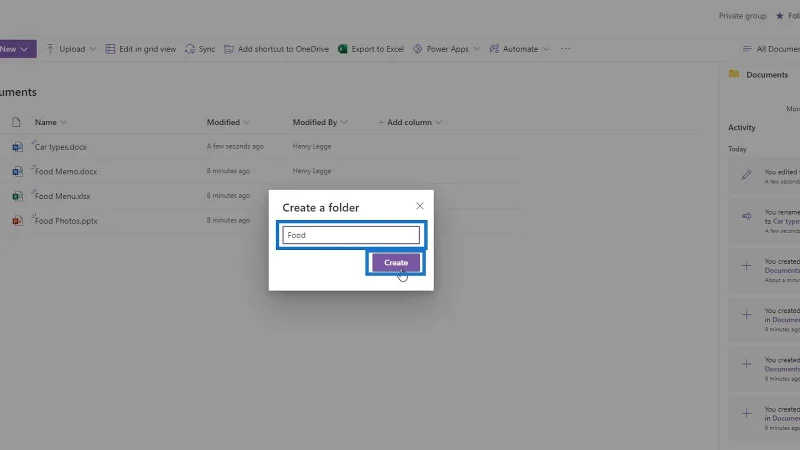This screenshot has height=450, width=800.
Task: Open the Food Menu.xlsx file
Action: pyautogui.click(x=62, y=196)
